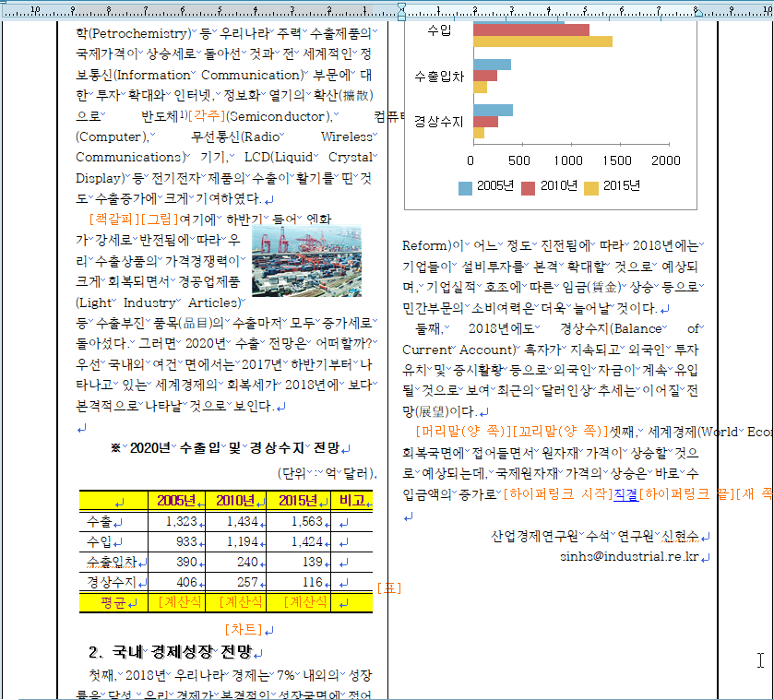Select the [꼬리말(양 쪽)] footer code
This screenshot has width=774, height=700.
point(560,432)
